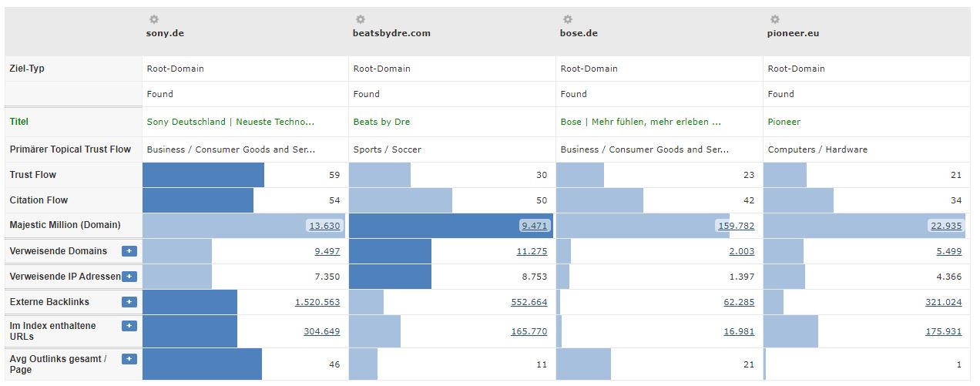
Task: Open external backlinks count 321.024
Action: point(944,302)
